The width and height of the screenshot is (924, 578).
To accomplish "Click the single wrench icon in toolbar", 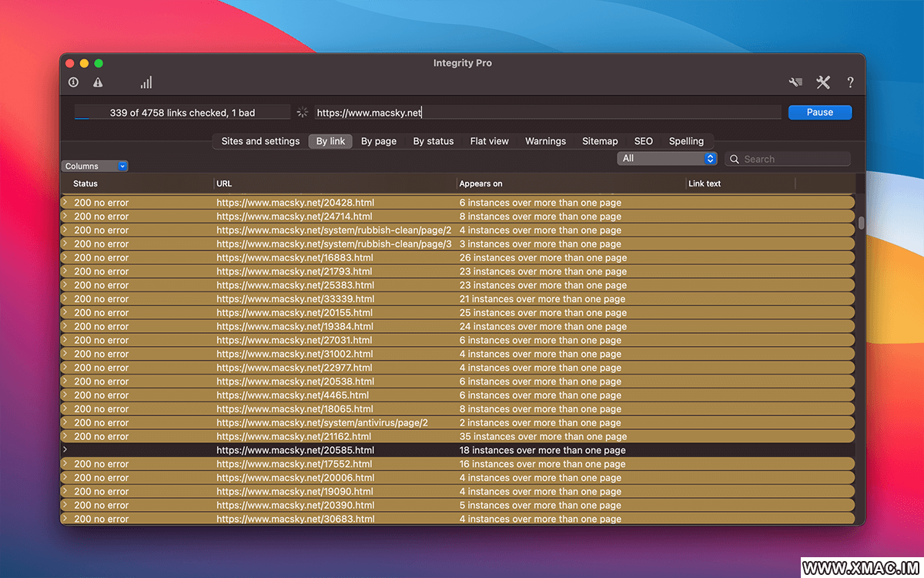I will [795, 82].
